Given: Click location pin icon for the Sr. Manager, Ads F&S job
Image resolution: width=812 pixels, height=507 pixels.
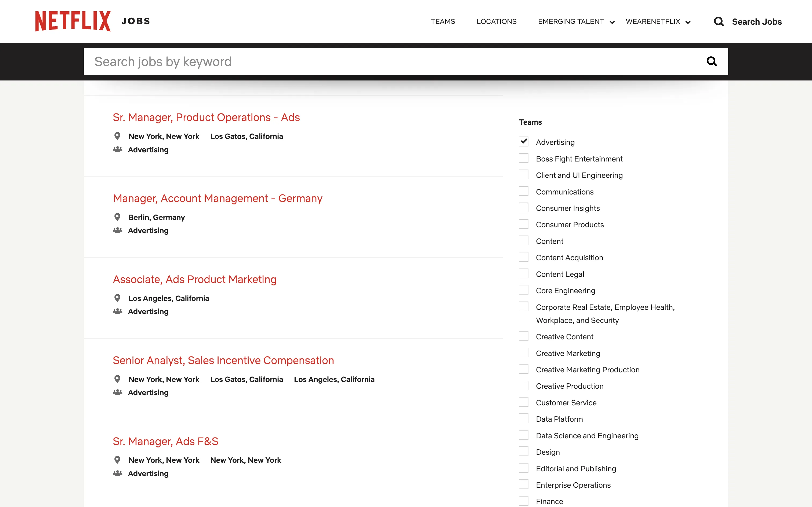Looking at the screenshot, I should click(x=117, y=460).
